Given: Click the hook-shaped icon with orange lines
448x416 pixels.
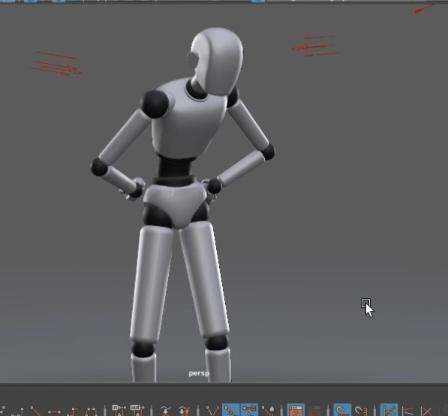Looking at the screenshot, I should click(361, 410).
